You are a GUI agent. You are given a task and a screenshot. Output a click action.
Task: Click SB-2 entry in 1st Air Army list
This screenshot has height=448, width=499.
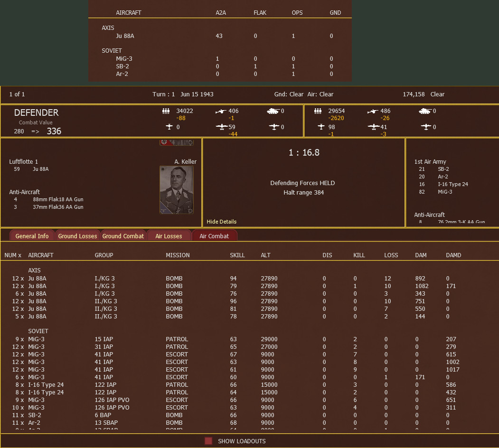(x=443, y=169)
